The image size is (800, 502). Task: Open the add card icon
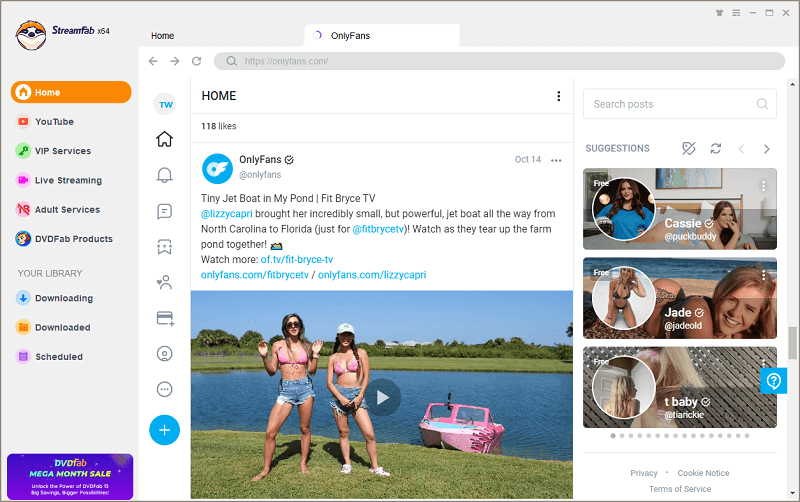pos(165,318)
